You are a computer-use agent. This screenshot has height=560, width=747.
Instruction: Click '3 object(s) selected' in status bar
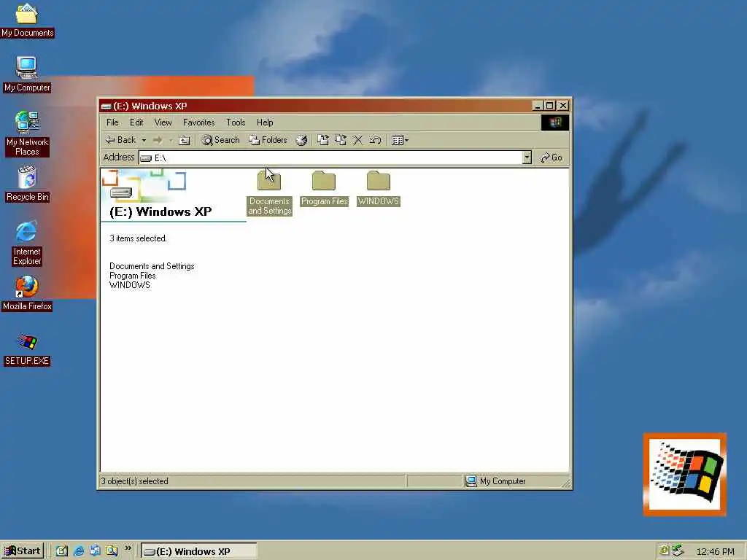134,481
